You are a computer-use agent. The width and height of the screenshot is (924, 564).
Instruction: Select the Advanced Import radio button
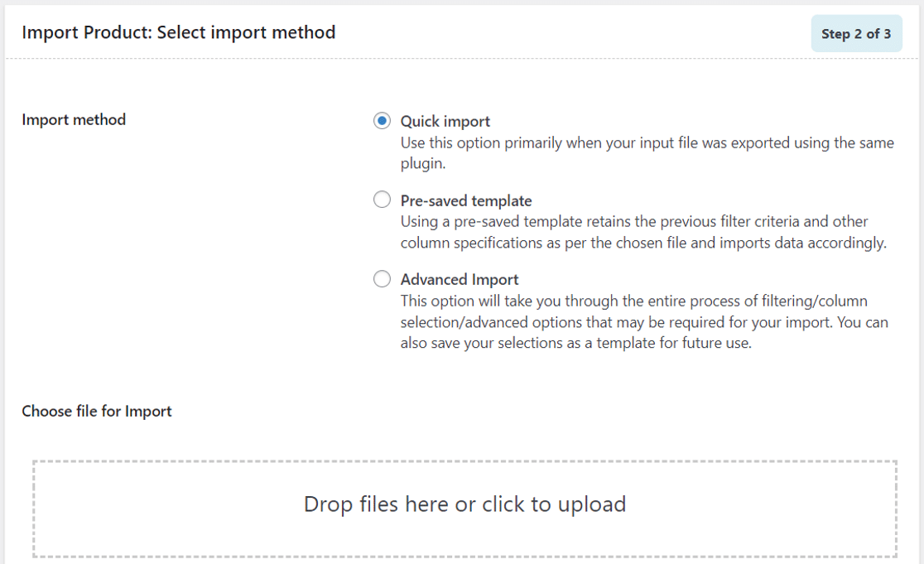382,278
